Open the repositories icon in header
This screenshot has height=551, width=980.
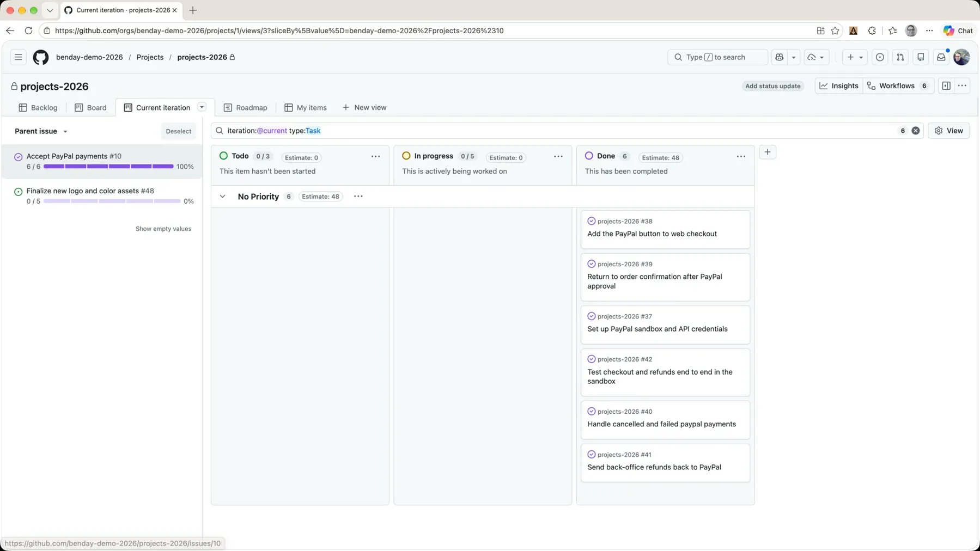pyautogui.click(x=921, y=57)
